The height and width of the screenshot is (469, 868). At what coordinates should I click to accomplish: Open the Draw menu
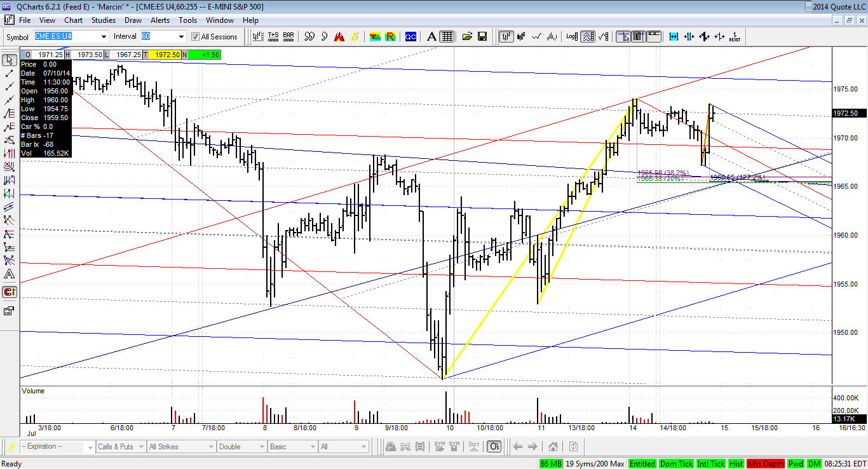coord(133,20)
